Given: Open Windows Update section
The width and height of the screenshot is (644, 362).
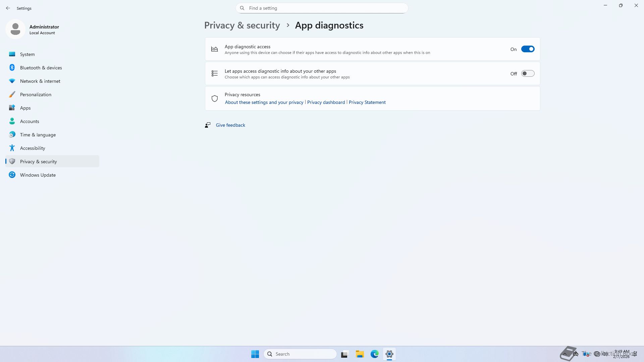Looking at the screenshot, I should (x=38, y=175).
